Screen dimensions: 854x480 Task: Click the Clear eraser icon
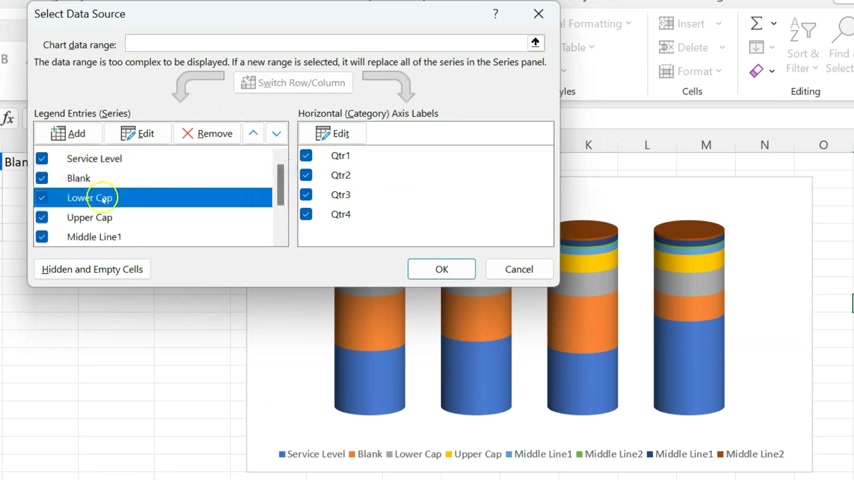click(x=756, y=71)
